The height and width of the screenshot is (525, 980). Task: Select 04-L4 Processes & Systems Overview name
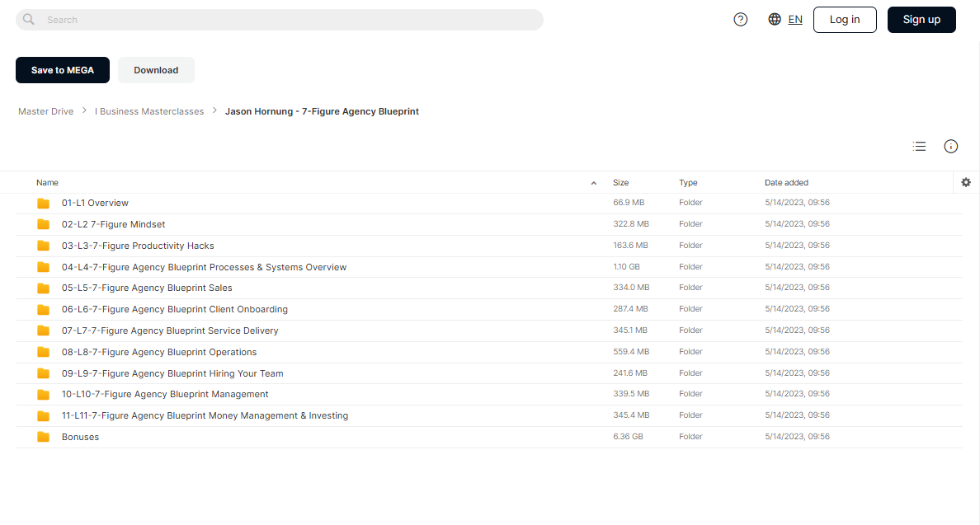[x=204, y=267]
